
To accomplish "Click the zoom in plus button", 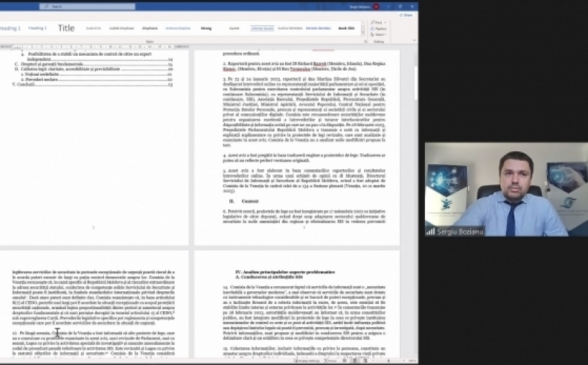I will [x=403, y=361].
